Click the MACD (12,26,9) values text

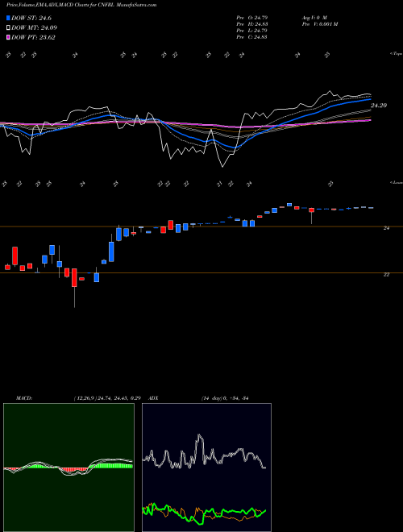tap(107, 398)
